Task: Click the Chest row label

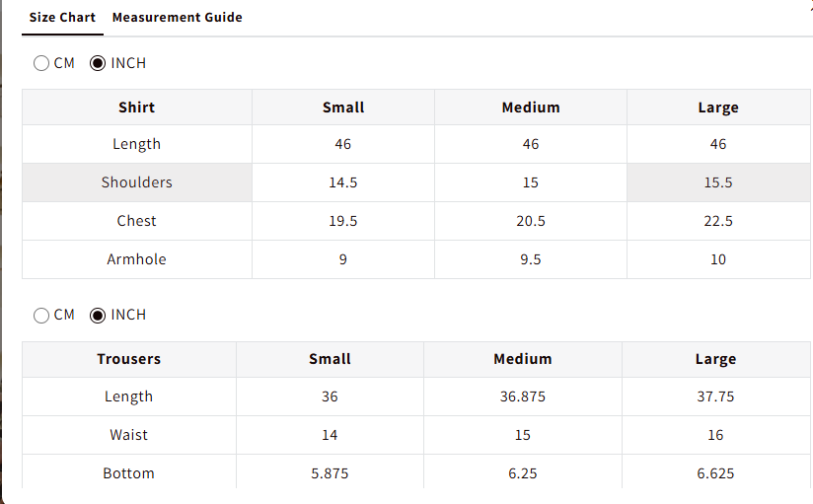Action: coord(136,221)
